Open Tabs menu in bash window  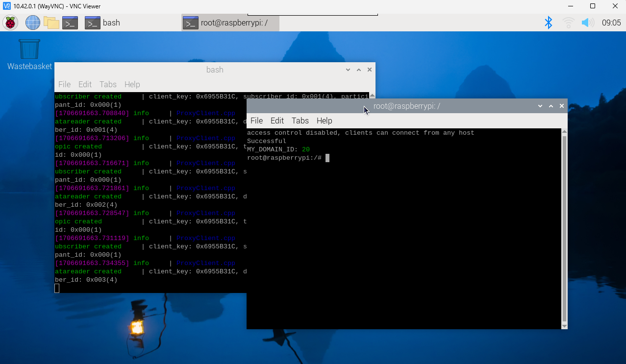pyautogui.click(x=108, y=84)
